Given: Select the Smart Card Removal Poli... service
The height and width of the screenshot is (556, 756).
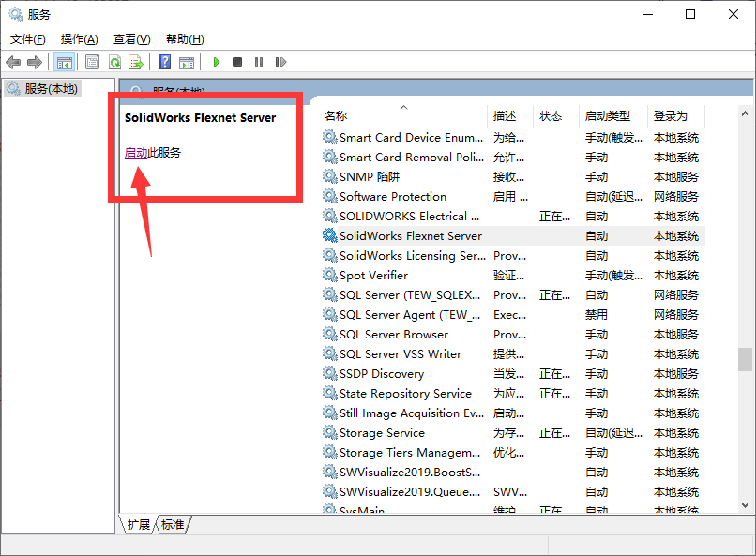Looking at the screenshot, I should coord(513,158).
